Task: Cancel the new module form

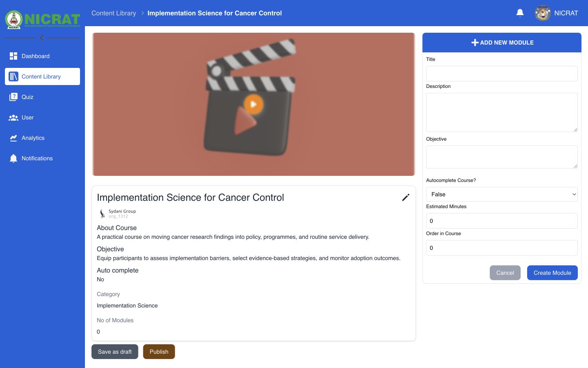Action: click(505, 273)
